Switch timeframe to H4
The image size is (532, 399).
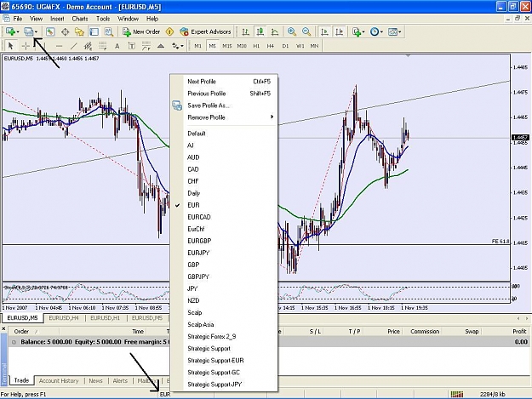pos(271,46)
